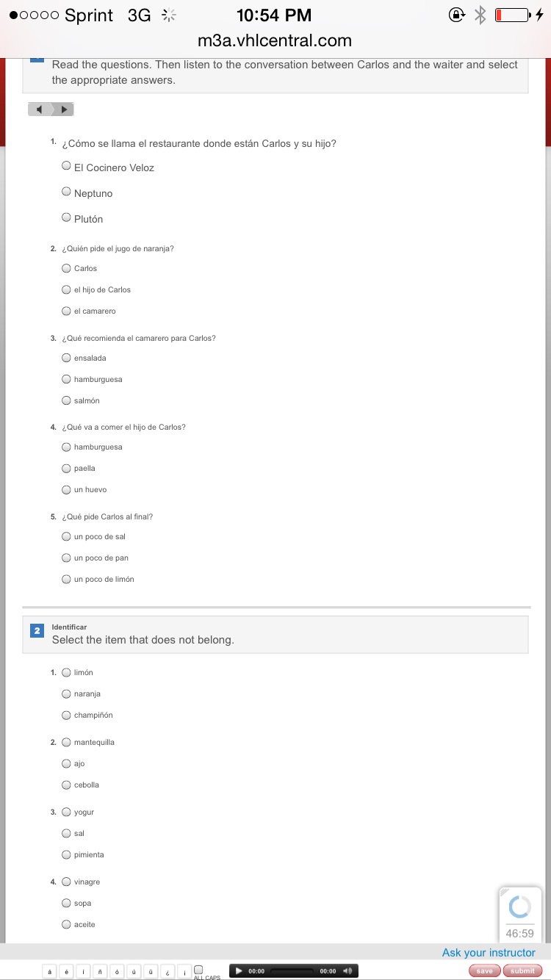Submit the quiz with the submit button

[x=522, y=971]
